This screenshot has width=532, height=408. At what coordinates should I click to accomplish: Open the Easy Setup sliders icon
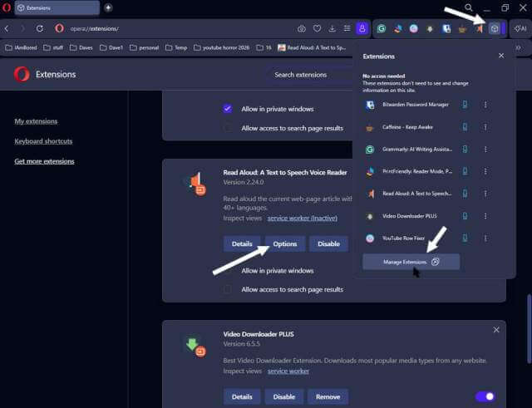[347, 29]
